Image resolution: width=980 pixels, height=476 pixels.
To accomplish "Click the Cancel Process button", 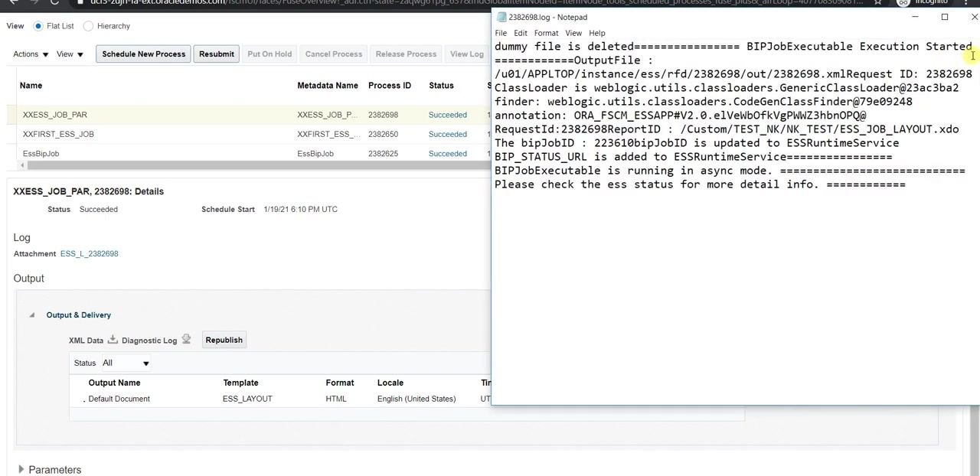I will click(334, 54).
